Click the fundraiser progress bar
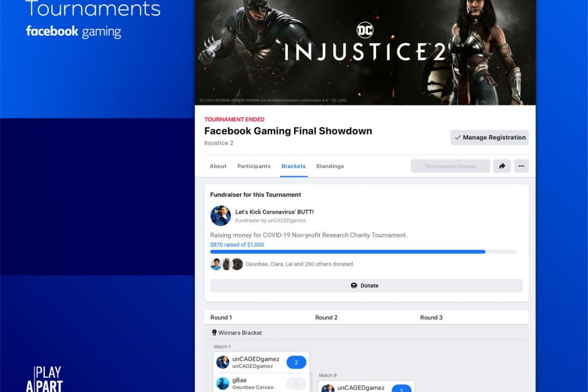Image resolution: width=588 pixels, height=392 pixels. (363, 252)
